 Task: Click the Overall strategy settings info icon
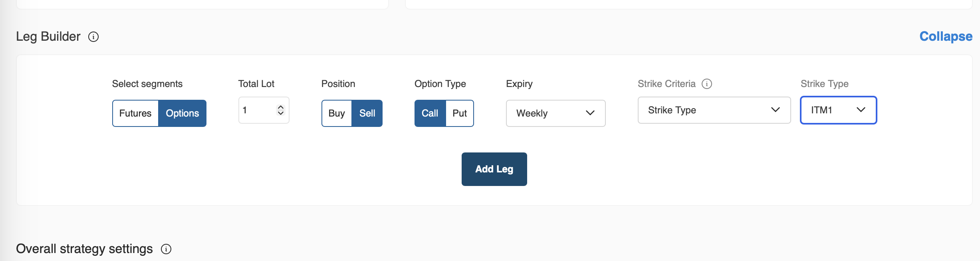coord(166,249)
